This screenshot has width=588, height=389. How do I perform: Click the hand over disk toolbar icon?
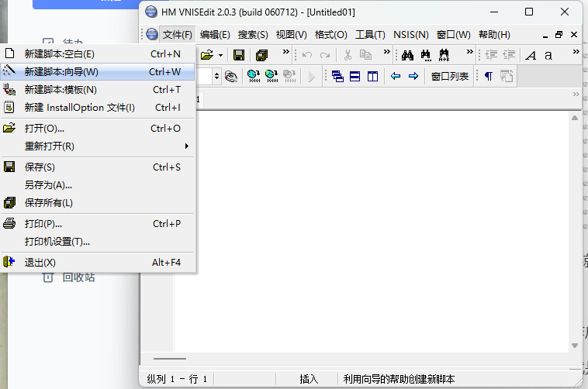[x=231, y=77]
